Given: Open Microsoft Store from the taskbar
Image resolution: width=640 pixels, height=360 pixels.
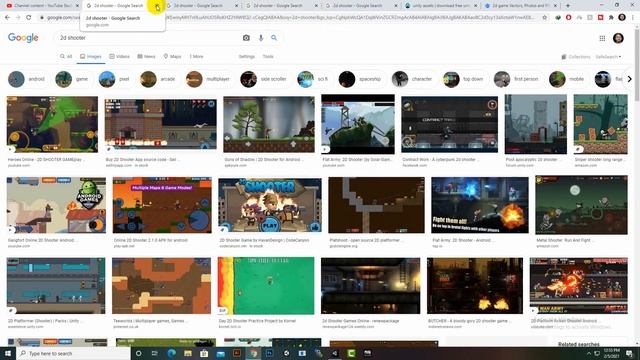Looking at the screenshot, I should tap(204, 353).
